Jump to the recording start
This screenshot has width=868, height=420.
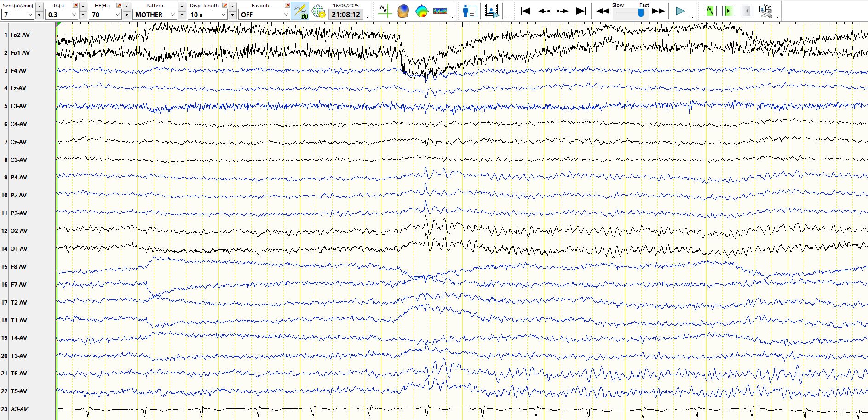pyautogui.click(x=525, y=11)
